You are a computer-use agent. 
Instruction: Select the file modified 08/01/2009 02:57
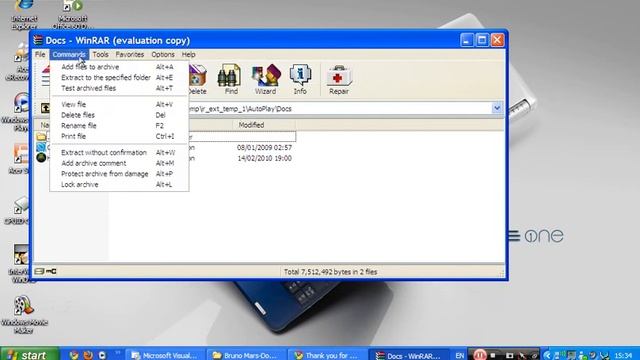pos(264,147)
